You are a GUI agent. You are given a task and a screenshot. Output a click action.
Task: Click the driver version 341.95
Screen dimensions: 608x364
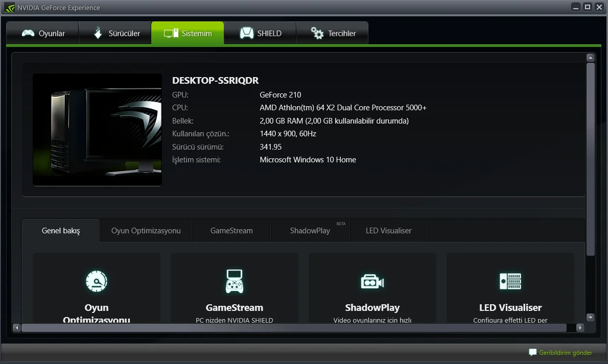pyautogui.click(x=271, y=147)
